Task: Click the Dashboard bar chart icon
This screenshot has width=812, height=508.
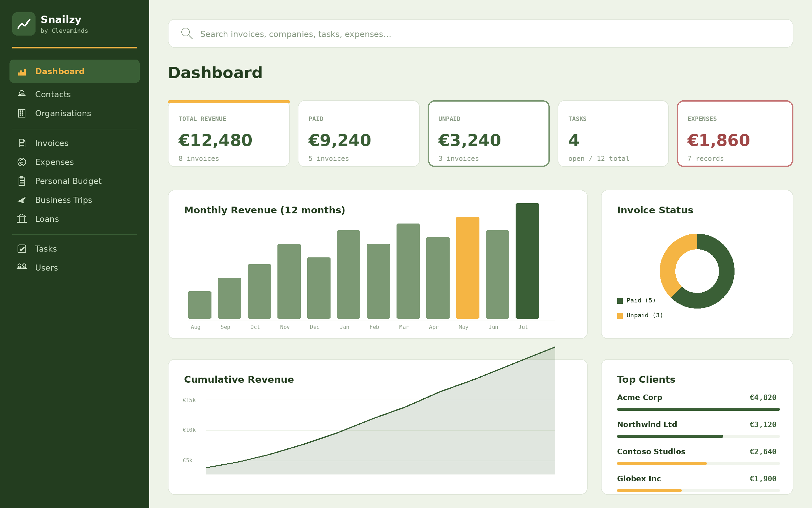Action: pyautogui.click(x=22, y=72)
